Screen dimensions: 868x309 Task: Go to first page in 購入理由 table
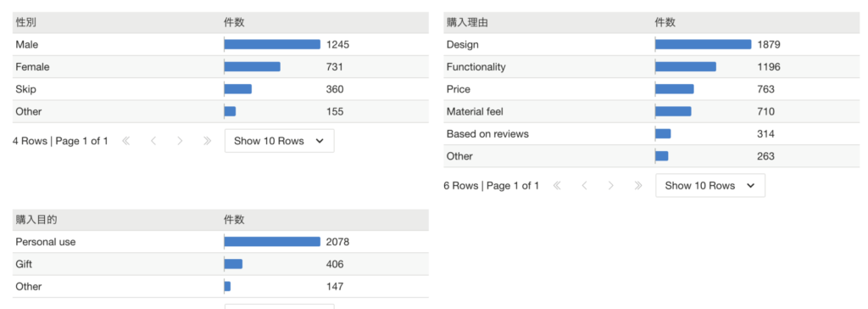557,185
